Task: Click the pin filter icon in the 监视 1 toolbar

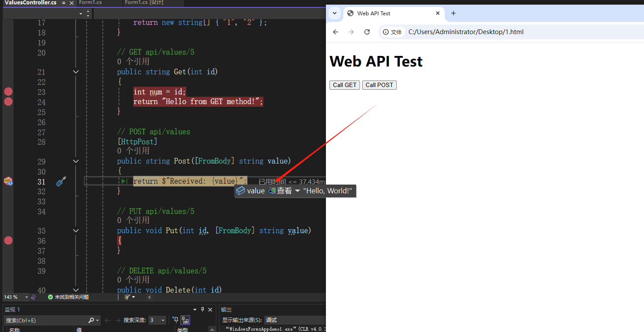Action: click(175, 320)
